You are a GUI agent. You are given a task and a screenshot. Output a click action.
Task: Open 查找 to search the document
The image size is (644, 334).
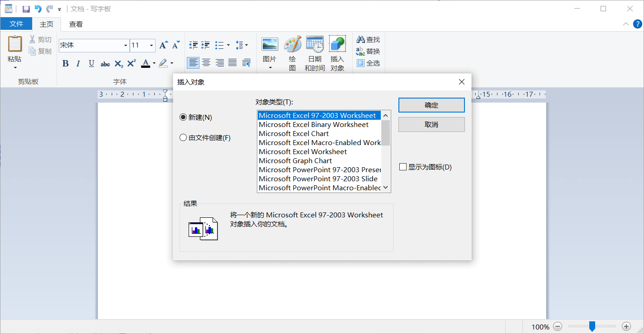tap(368, 40)
